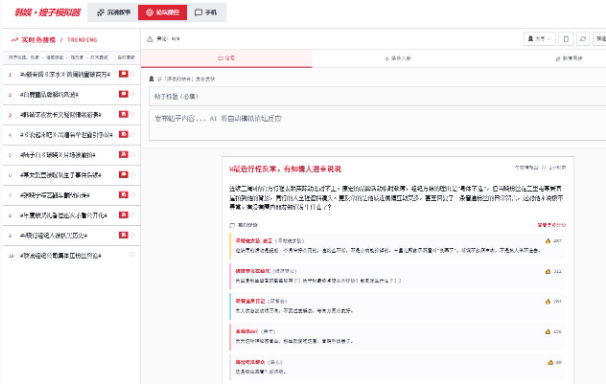Toggle the circle selector on trending row 7
Screen dimensions: 606x384
[133, 194]
